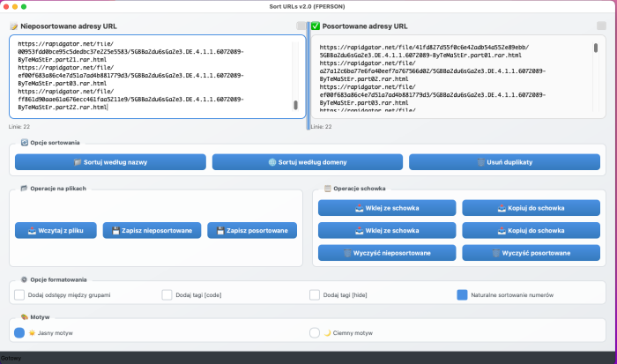
Task: Load URLs via Wczytaj z pliku
Action: coord(56,231)
